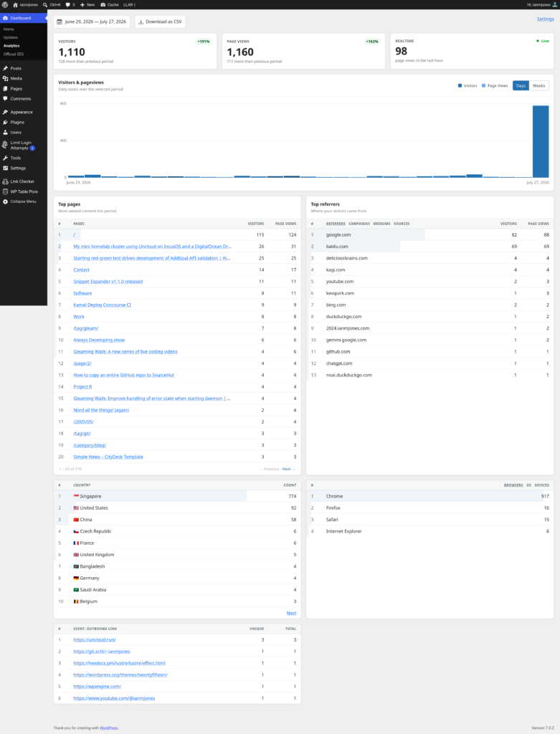This screenshot has height=734, width=560.
Task: Click the Appearance brush icon in sidebar
Action: 5,112
